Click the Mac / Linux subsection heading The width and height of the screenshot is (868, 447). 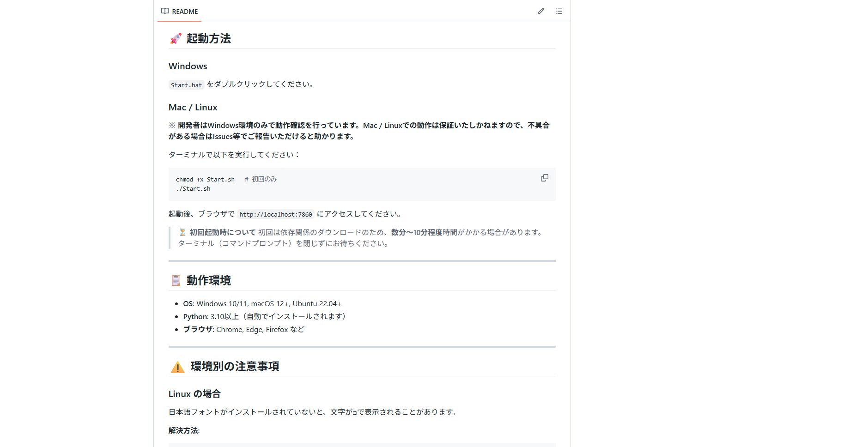(x=193, y=107)
